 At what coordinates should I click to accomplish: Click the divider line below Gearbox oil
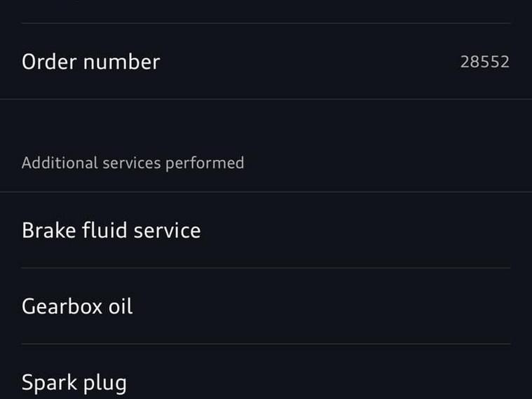point(266,344)
